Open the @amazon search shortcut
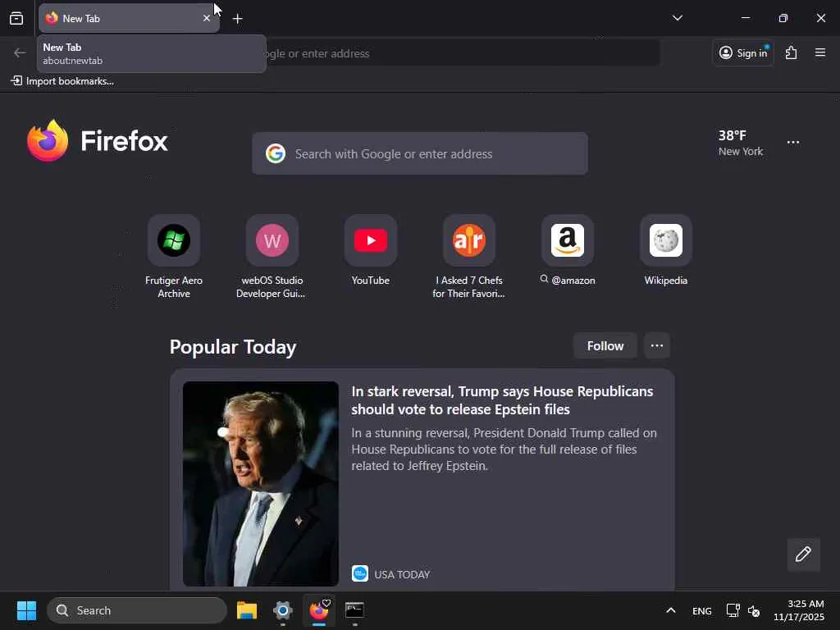The height and width of the screenshot is (630, 840). [568, 251]
